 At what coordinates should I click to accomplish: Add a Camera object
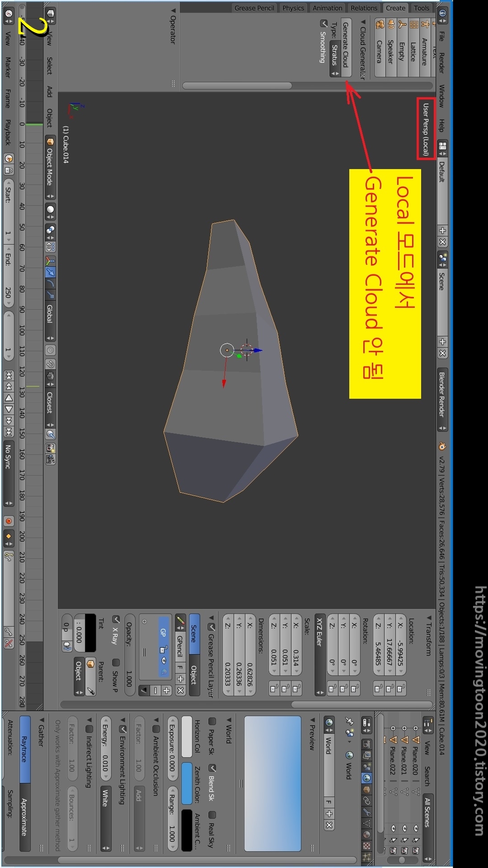(x=380, y=47)
